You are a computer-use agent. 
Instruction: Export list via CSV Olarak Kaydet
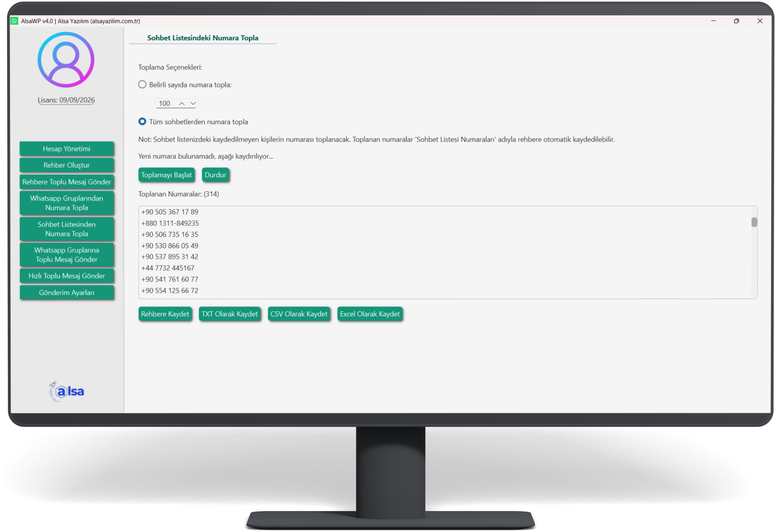click(x=299, y=314)
